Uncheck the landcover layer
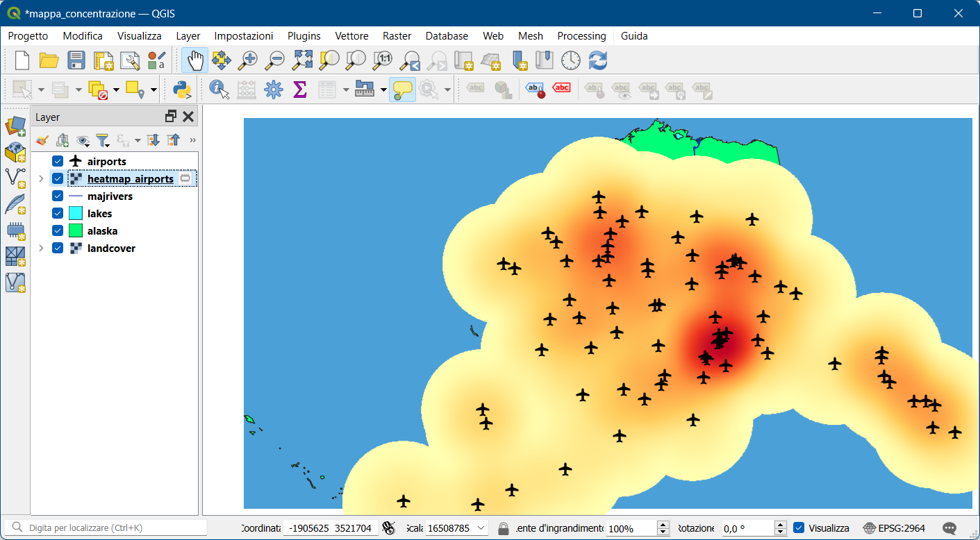This screenshot has width=980, height=540. (58, 248)
